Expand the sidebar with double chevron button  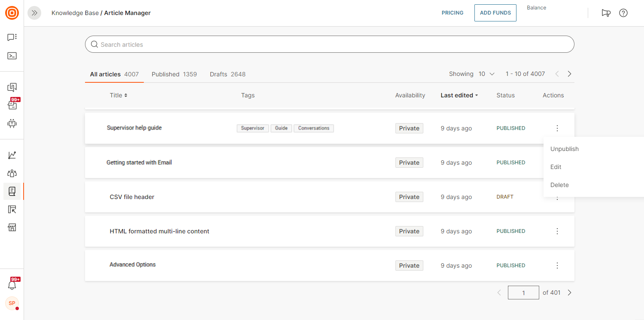[34, 13]
